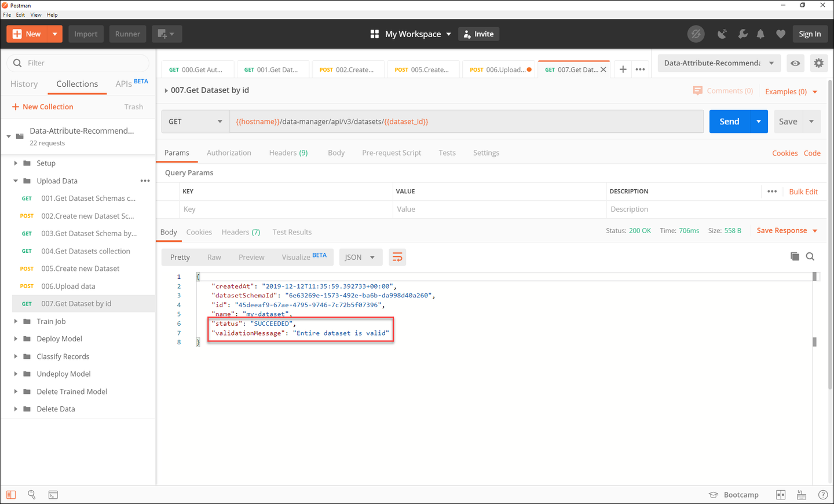Open GET method dropdown
834x504 pixels.
(195, 122)
